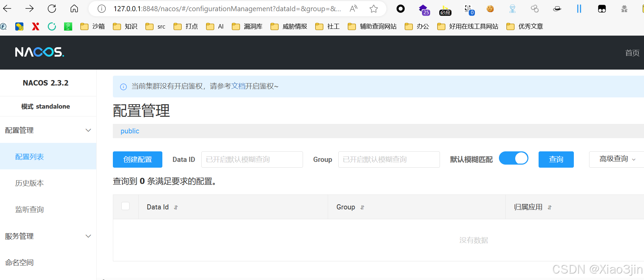
Task: Open the red X bookmark
Action: point(36,26)
